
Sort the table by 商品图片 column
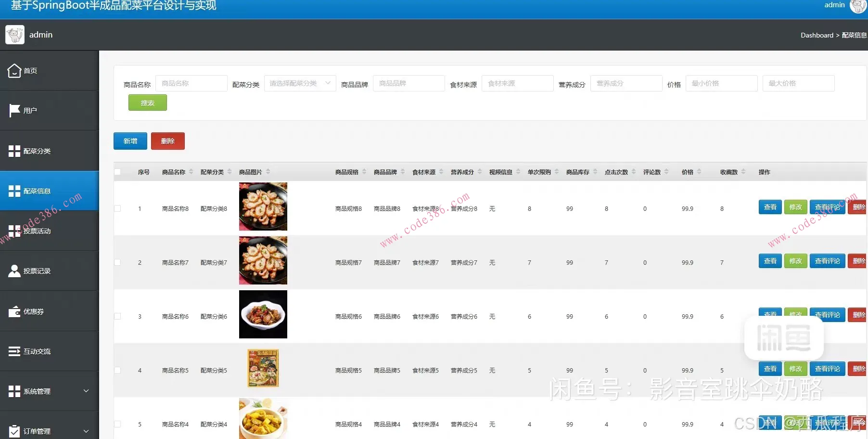point(268,172)
